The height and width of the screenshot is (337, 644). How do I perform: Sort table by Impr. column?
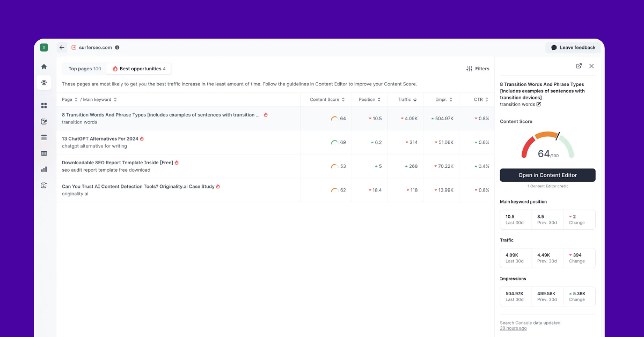[444, 99]
